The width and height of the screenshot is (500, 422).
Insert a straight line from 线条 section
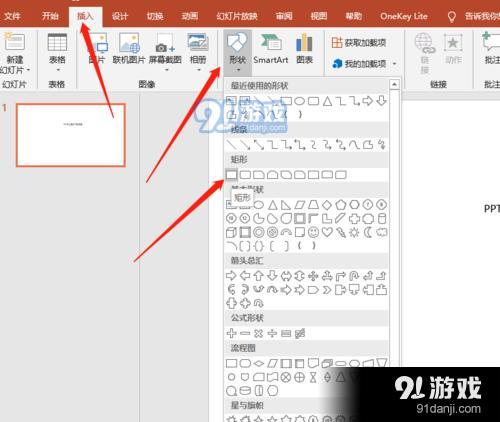231,145
